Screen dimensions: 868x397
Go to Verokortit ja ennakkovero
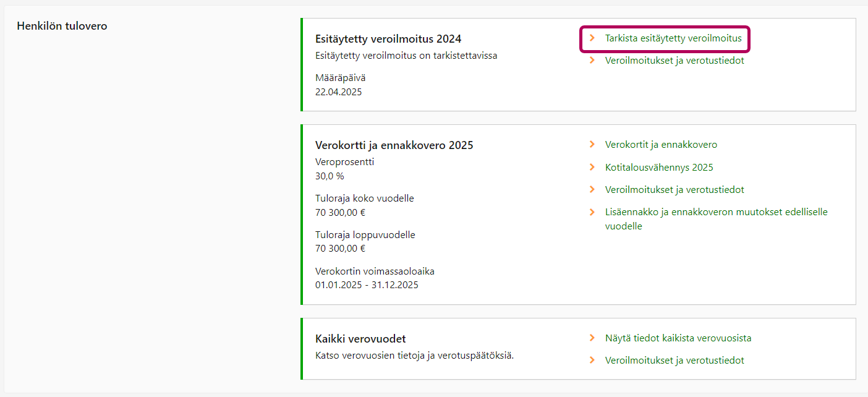(661, 145)
